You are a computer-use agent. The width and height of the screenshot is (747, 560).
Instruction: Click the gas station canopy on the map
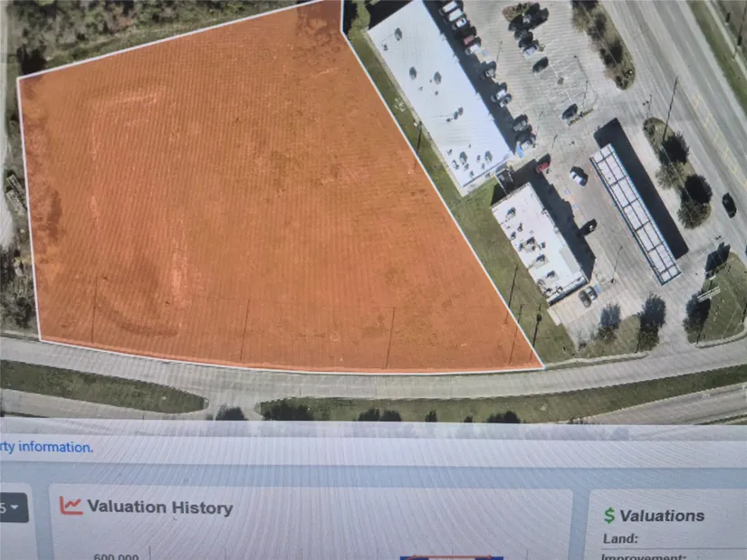pos(635,214)
